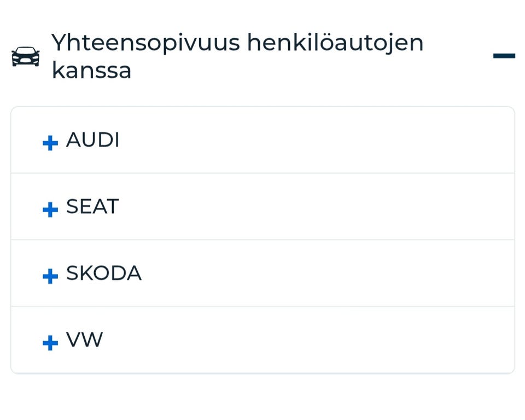Expand the AUDI compatibility list

(x=262, y=141)
